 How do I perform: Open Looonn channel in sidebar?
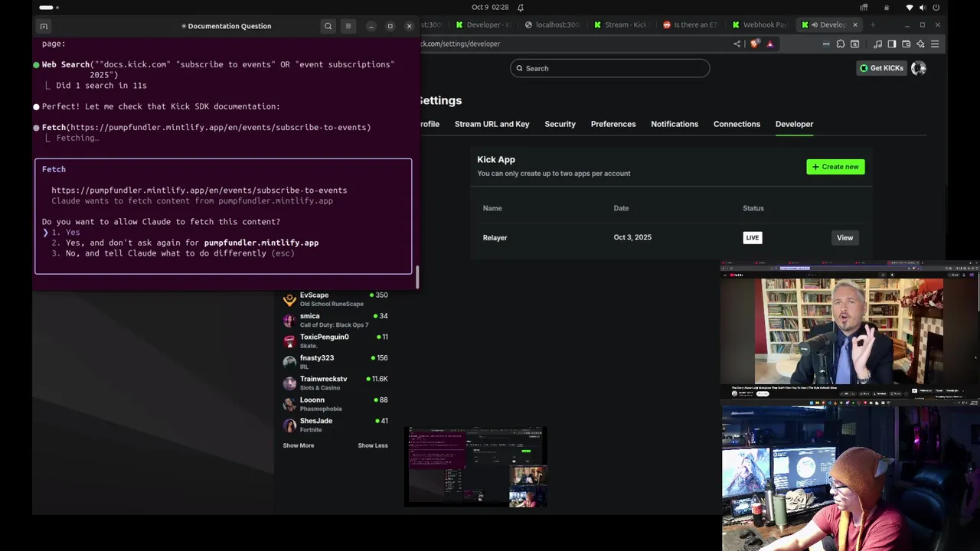(335, 404)
